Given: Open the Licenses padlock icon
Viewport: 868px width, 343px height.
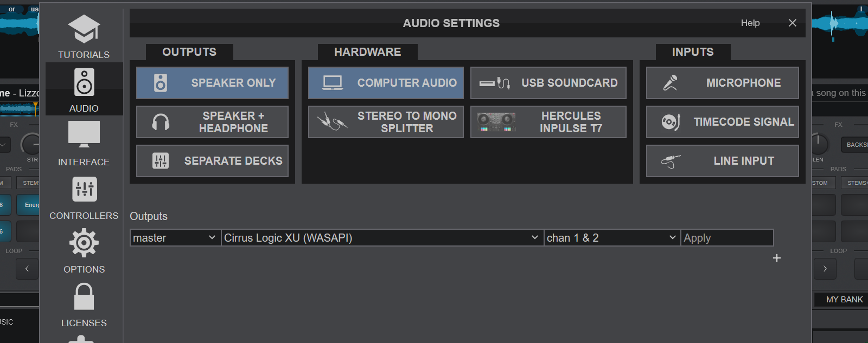Looking at the screenshot, I should coord(84,296).
